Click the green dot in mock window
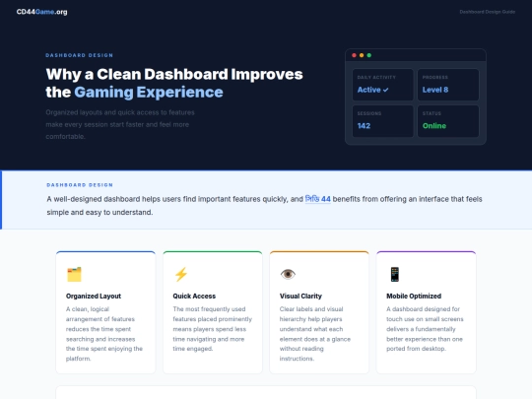 coord(369,55)
